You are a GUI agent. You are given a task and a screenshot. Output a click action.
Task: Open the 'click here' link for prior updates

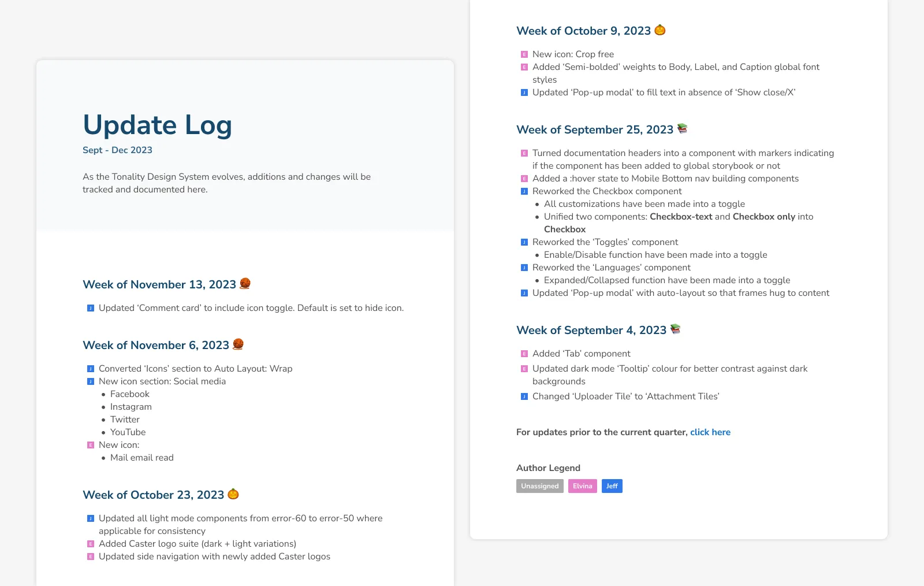coord(710,432)
